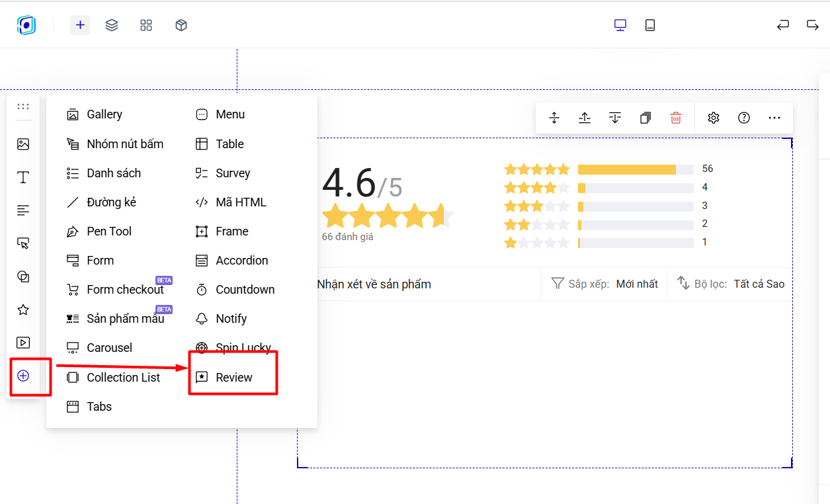Open more elements circled plus in sidebar
The image size is (830, 504).
pyautogui.click(x=23, y=376)
